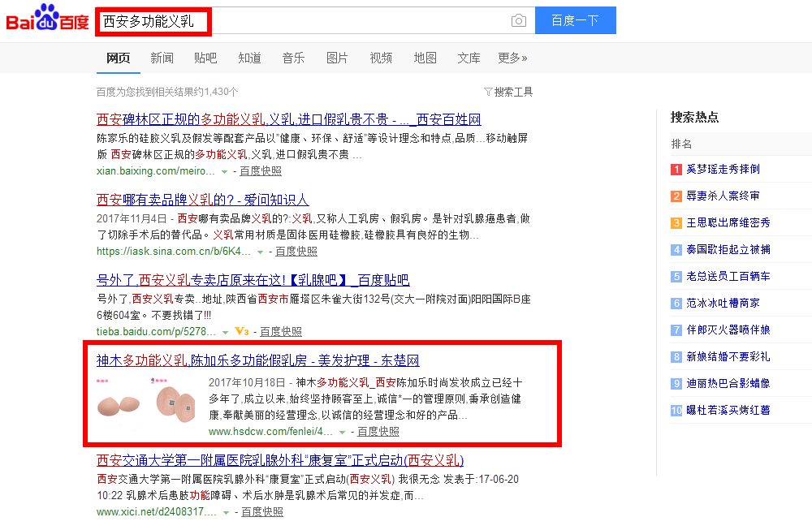This screenshot has width=812, height=530.
Task: Click the 搜索热点 heading
Action: 694,118
